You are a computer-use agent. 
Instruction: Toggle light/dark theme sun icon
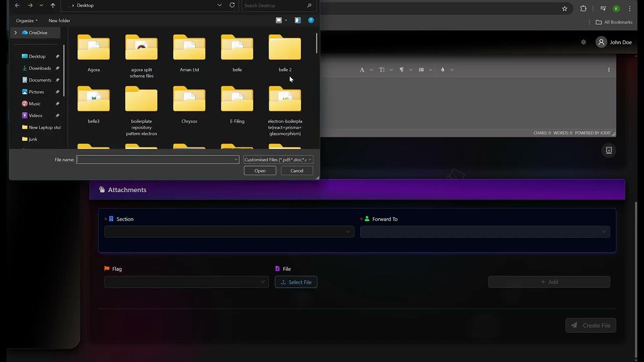coord(583,42)
